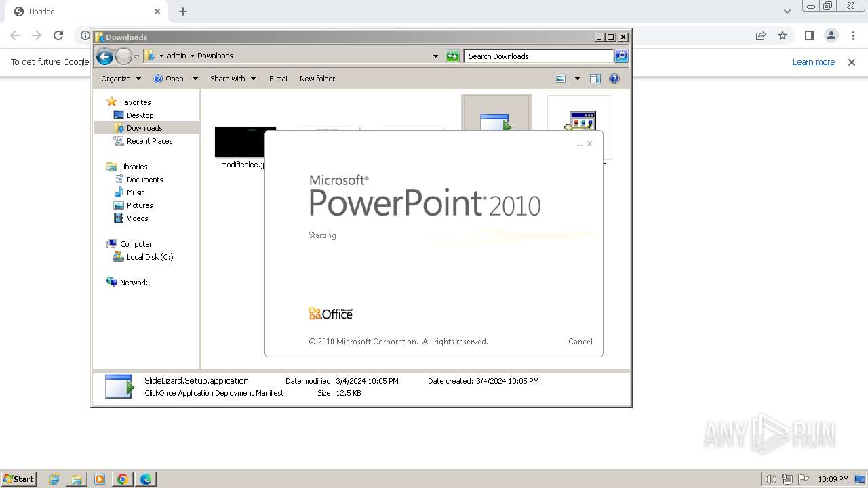Open the Windows Start menu
The width and height of the screenshot is (868, 488).
19,479
